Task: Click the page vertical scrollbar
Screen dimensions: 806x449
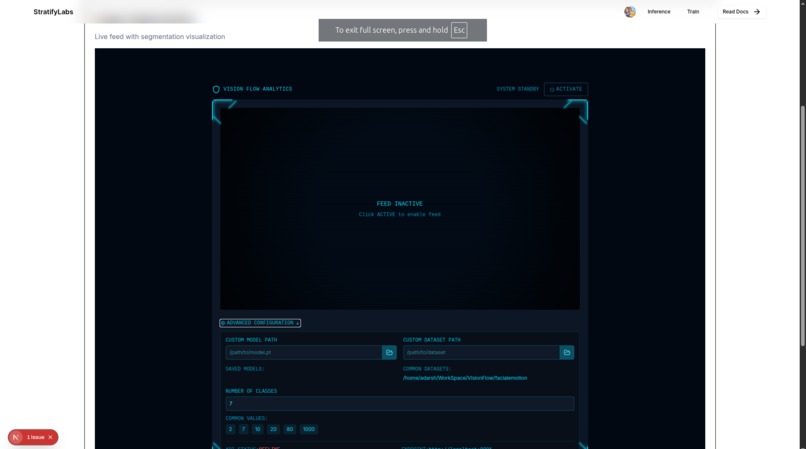Action: coord(802,225)
